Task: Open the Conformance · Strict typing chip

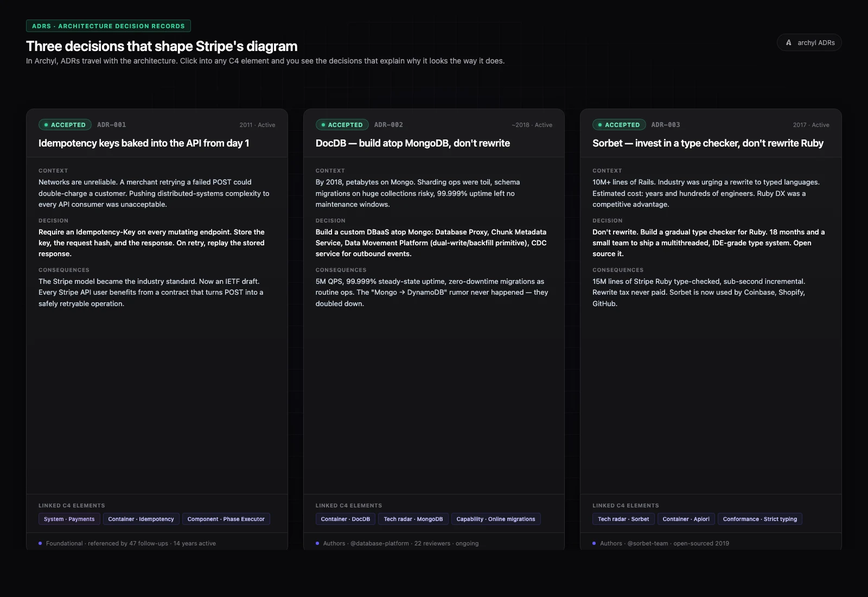Action: (760, 519)
